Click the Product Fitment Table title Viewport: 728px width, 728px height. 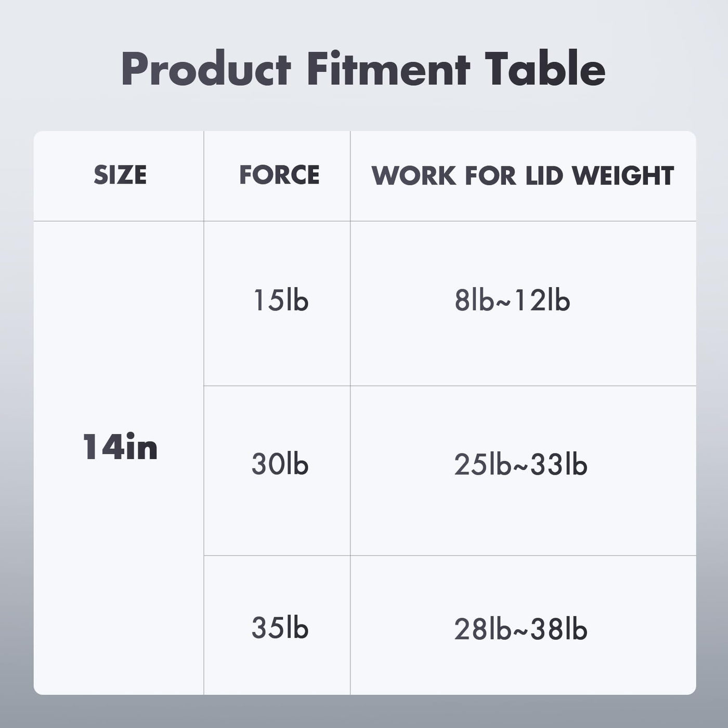pyautogui.click(x=363, y=69)
